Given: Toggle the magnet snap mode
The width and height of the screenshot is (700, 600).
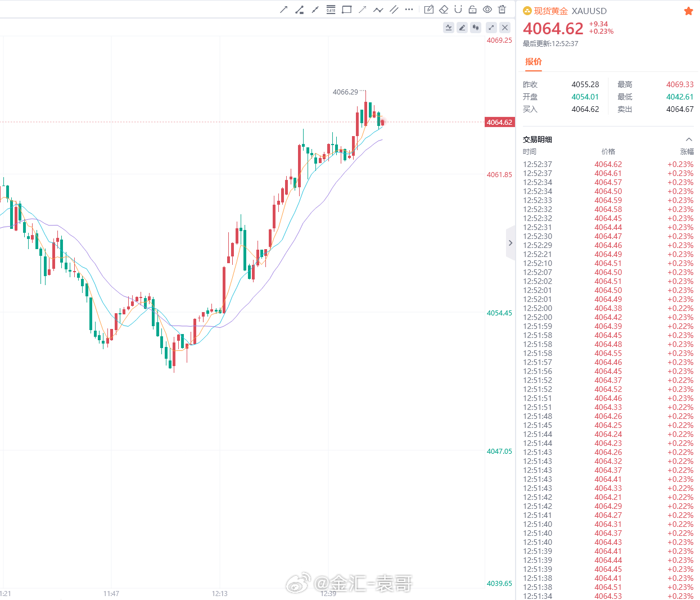Looking at the screenshot, I should (x=458, y=10).
